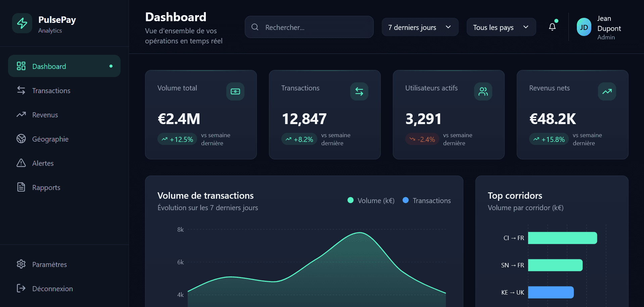Focus the Rechercher search field
This screenshot has width=644, height=307.
coord(309,27)
